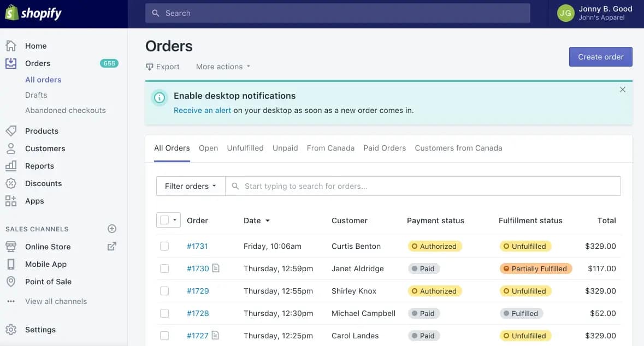Toggle the Date sort order arrow
Viewport: 644px width, 346px height.
268,220
